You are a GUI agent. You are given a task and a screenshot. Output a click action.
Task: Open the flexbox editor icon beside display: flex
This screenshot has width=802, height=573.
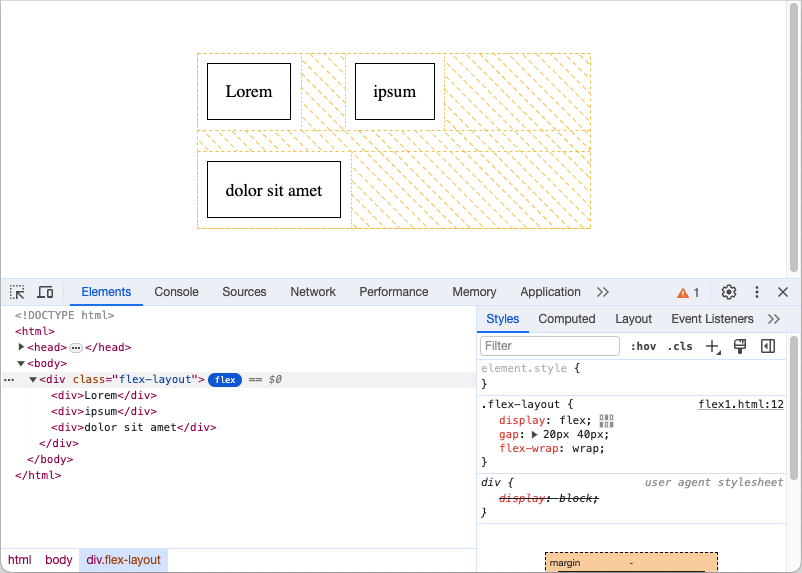[606, 420]
